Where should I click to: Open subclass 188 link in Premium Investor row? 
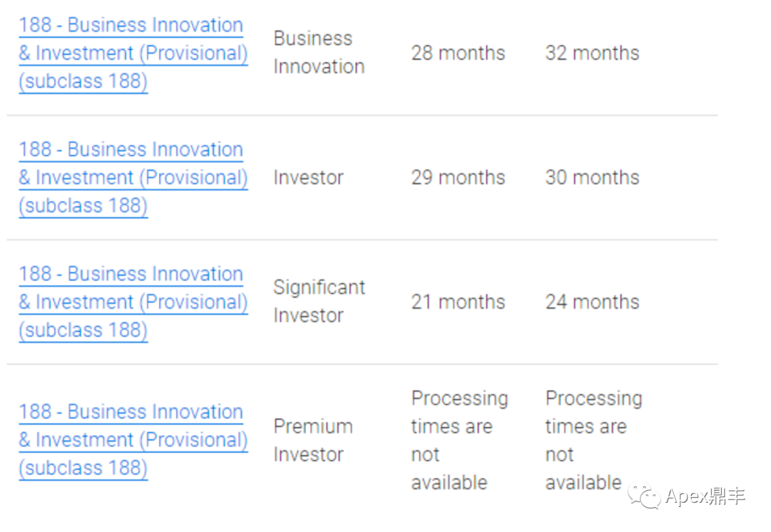(133, 440)
